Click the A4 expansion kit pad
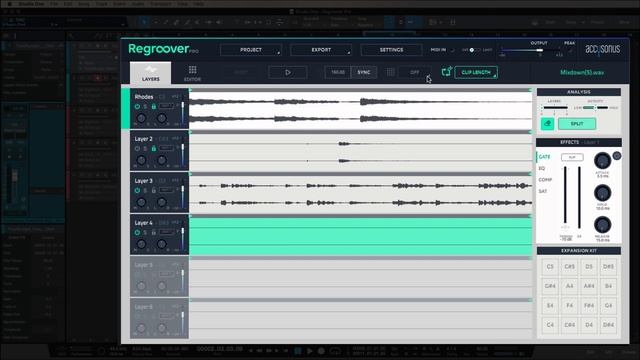The width and height of the screenshot is (640, 360). (569, 286)
